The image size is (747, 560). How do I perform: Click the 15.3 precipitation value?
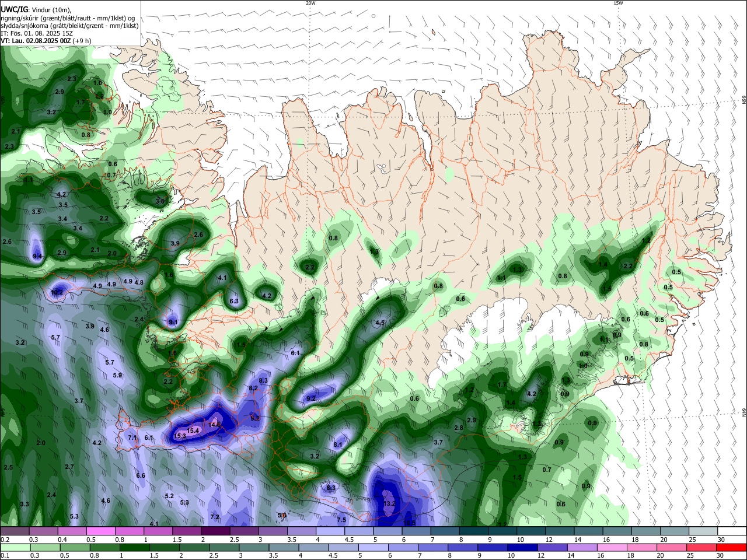(x=180, y=436)
